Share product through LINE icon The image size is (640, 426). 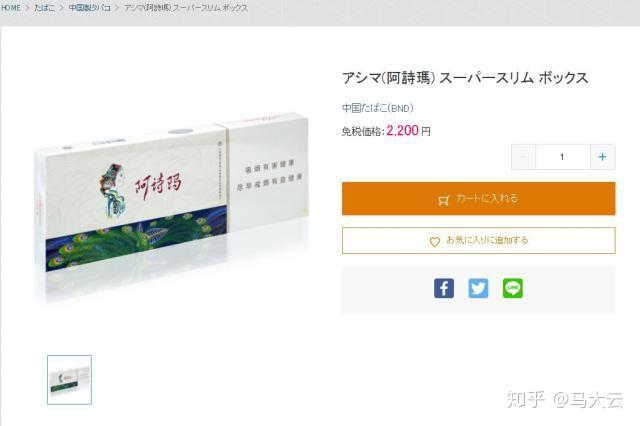[513, 288]
